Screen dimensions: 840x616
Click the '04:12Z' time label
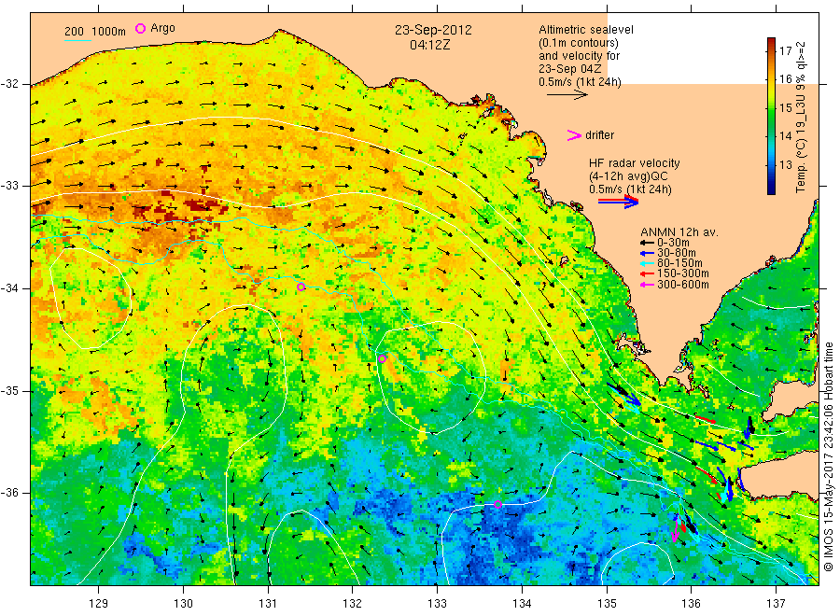click(x=430, y=45)
